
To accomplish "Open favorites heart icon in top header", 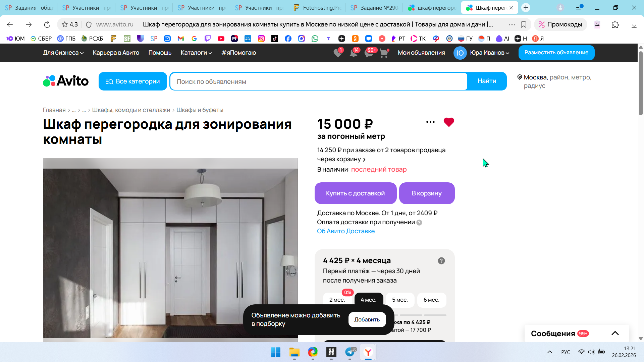I will click(338, 53).
